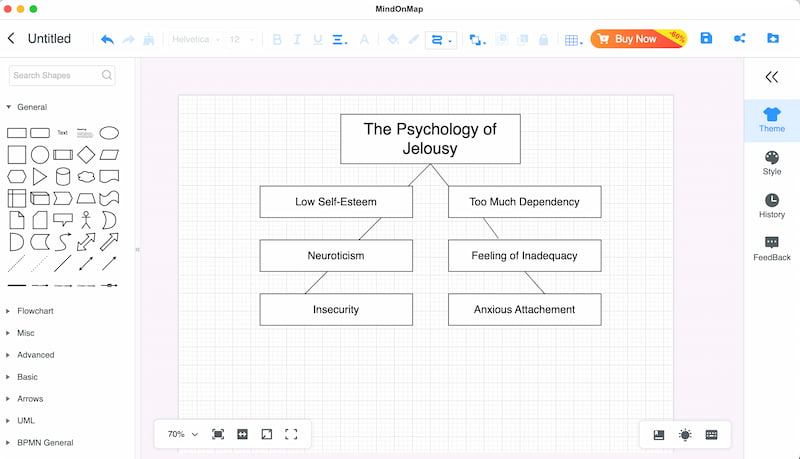Click the share icon in toolbar
Viewport: 800px width, 459px height.
(x=740, y=39)
